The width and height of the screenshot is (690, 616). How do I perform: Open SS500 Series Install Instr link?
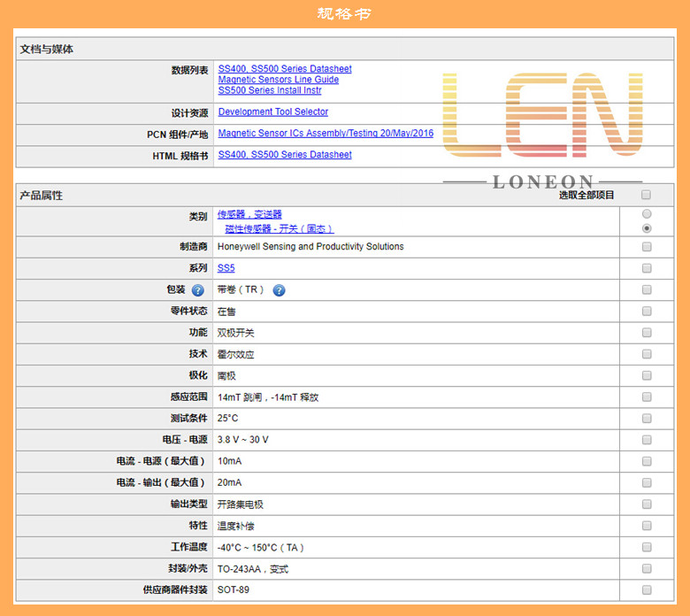pyautogui.click(x=270, y=90)
